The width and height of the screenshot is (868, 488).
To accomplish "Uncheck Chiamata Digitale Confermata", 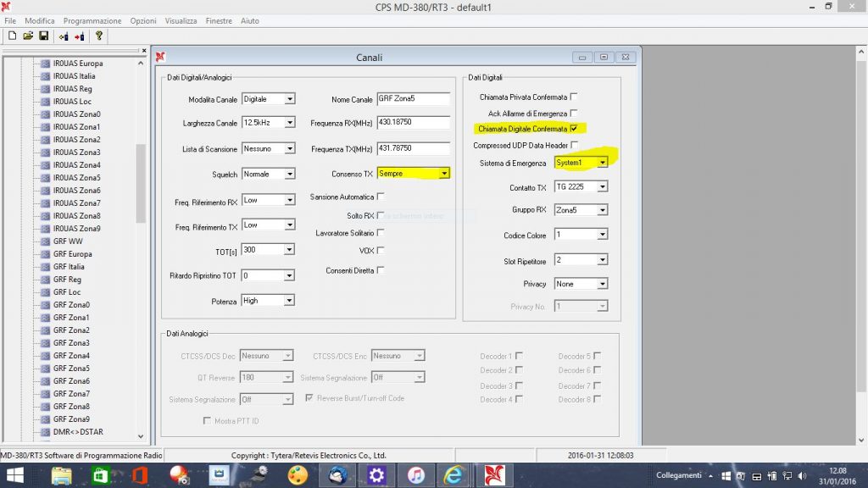I will [574, 129].
